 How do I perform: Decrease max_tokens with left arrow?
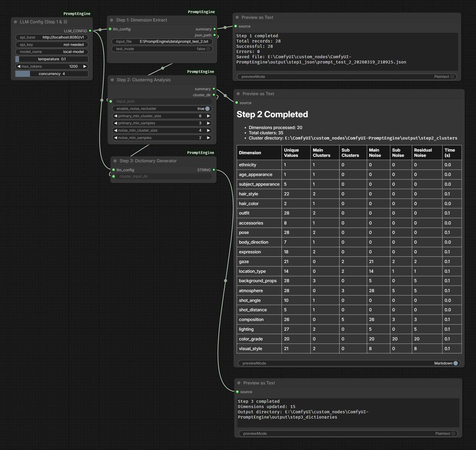19,66
